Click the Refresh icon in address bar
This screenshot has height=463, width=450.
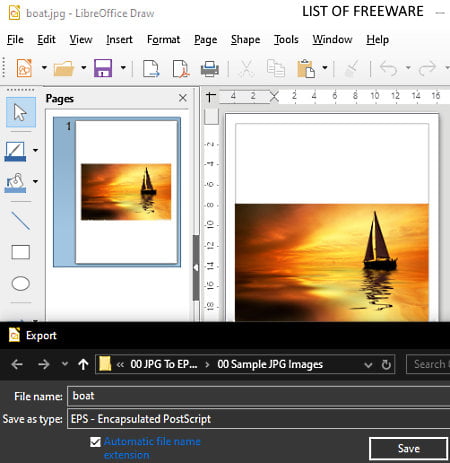pos(386,365)
